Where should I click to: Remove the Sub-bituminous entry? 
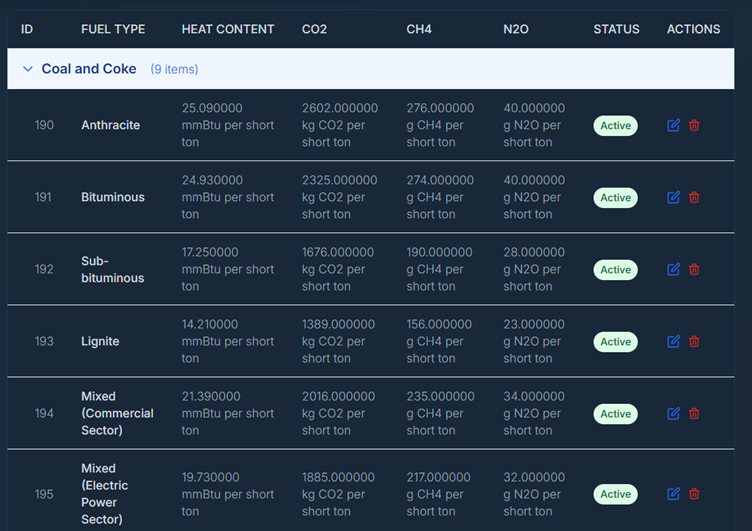694,270
